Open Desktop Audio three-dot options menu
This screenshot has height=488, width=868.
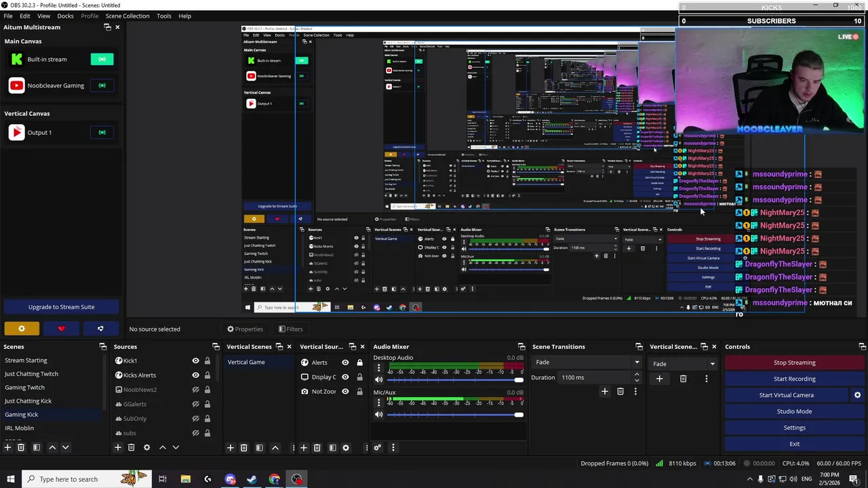(x=378, y=368)
